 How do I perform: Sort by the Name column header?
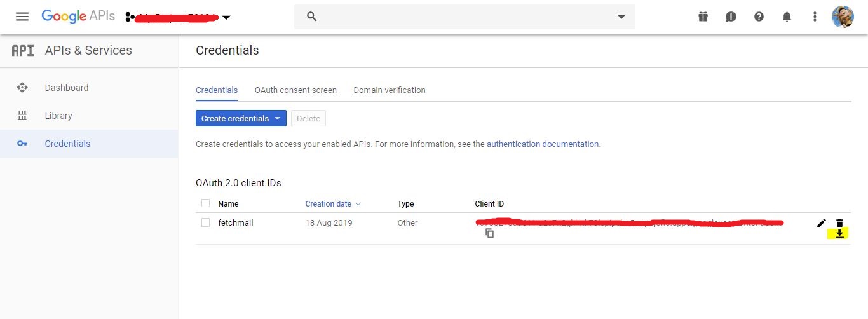[x=228, y=204]
